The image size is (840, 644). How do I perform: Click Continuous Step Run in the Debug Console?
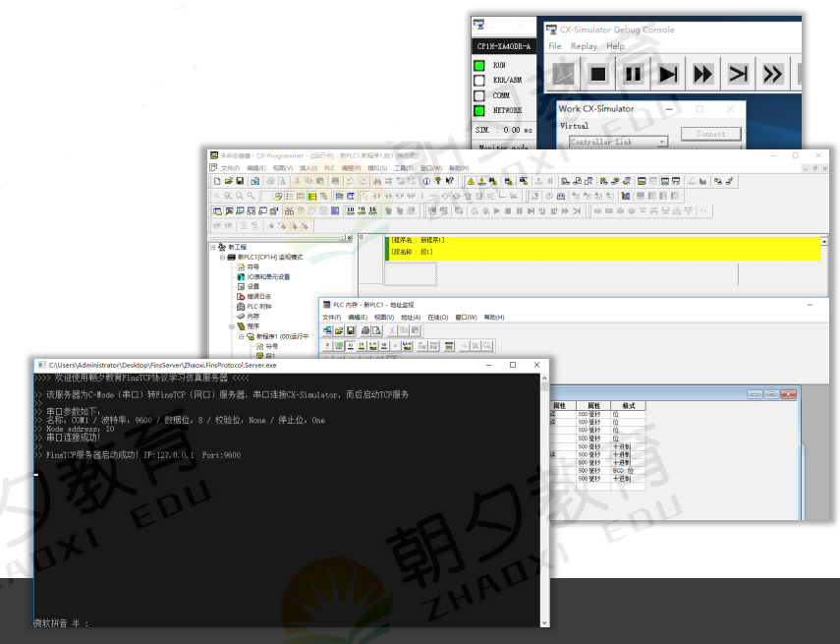coord(702,74)
